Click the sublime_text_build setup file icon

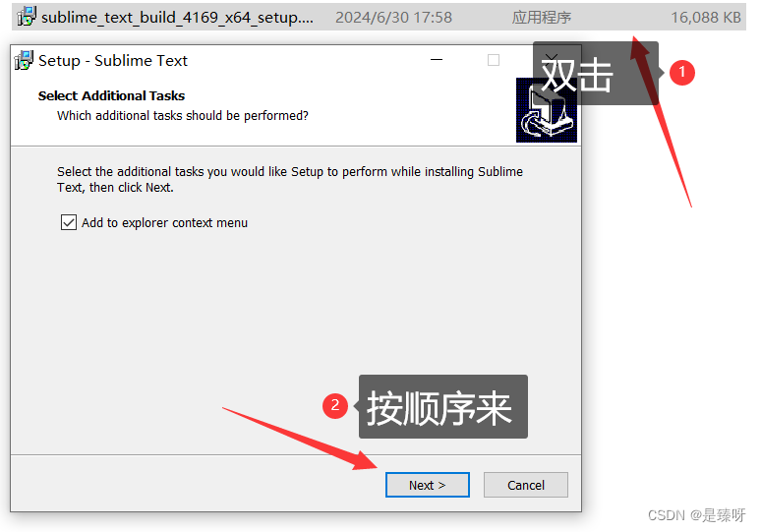(x=27, y=17)
